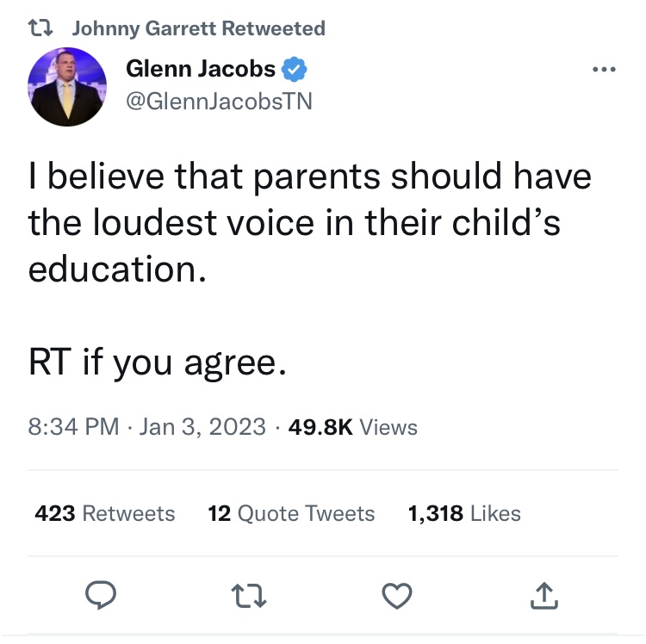Like the tweet with the heart icon
This screenshot has width=646, height=644.
click(x=397, y=595)
